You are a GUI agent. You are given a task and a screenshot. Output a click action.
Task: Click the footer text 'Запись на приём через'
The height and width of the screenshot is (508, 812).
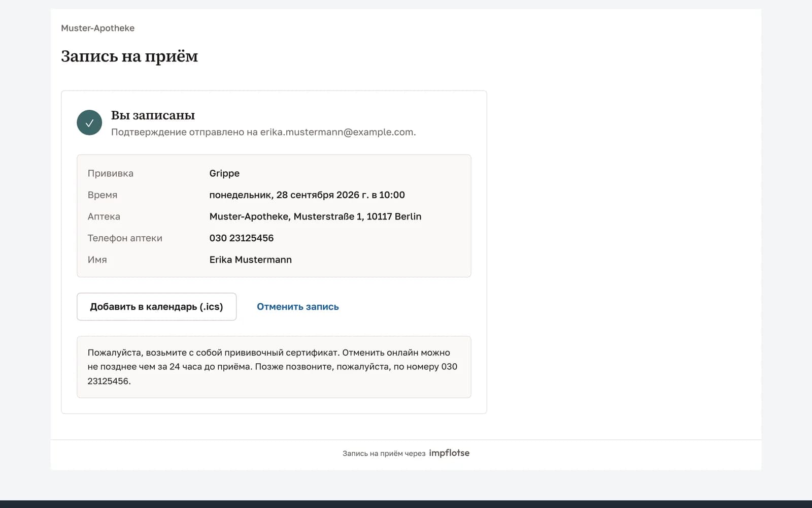[x=384, y=453]
